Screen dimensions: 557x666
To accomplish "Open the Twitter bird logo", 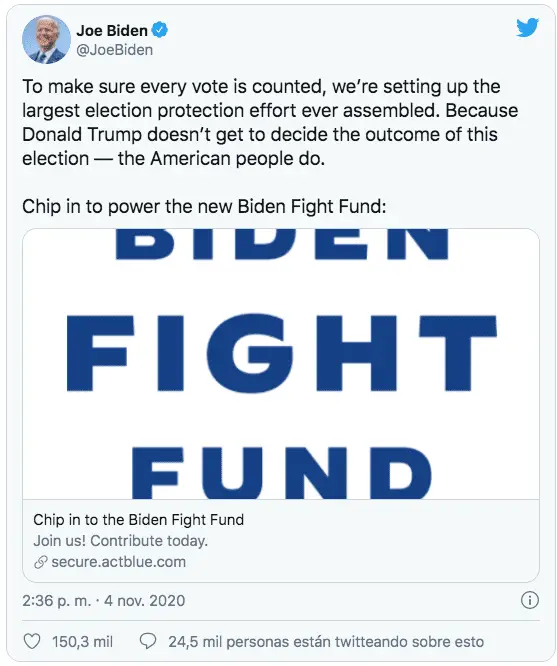I will click(x=527, y=28).
